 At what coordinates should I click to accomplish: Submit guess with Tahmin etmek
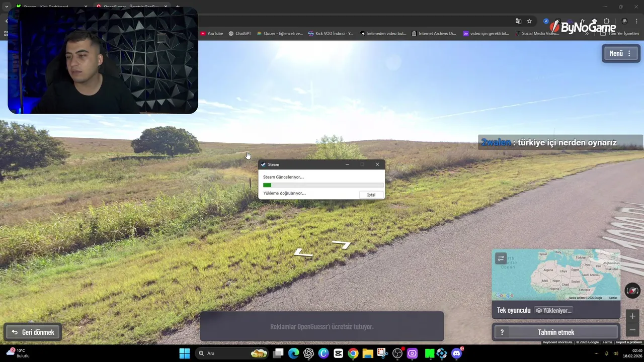pyautogui.click(x=556, y=332)
